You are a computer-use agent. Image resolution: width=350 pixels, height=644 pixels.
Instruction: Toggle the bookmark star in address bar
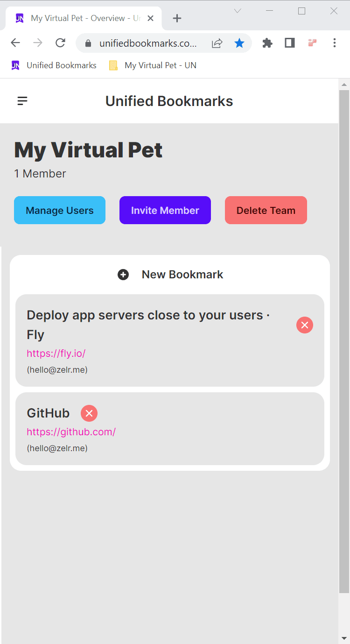(x=239, y=43)
